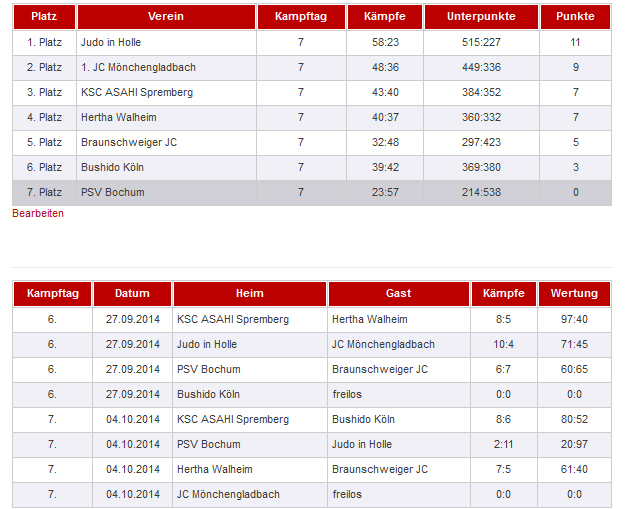628x509 pixels.
Task: Click the Verein column header
Action: (x=166, y=16)
